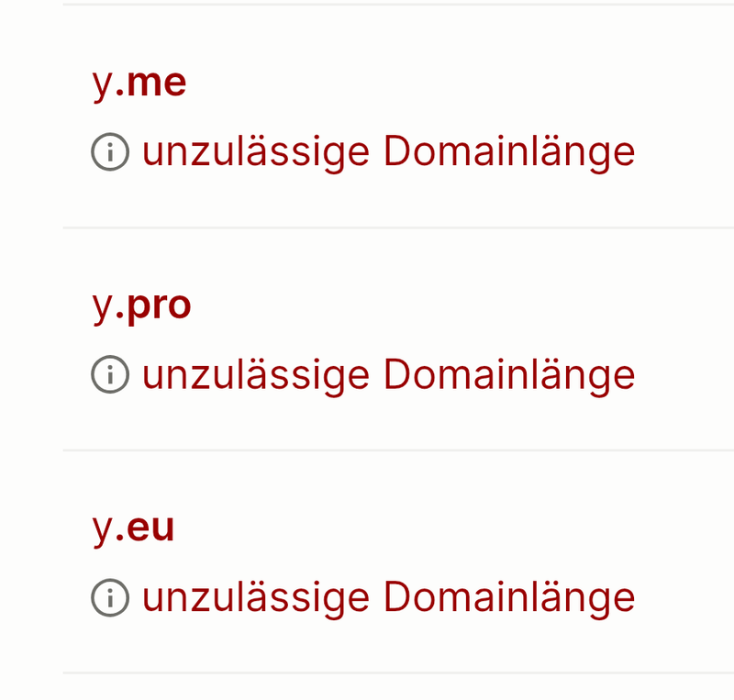
Task: Click the word unzulässige under y.eu
Action: pos(256,598)
